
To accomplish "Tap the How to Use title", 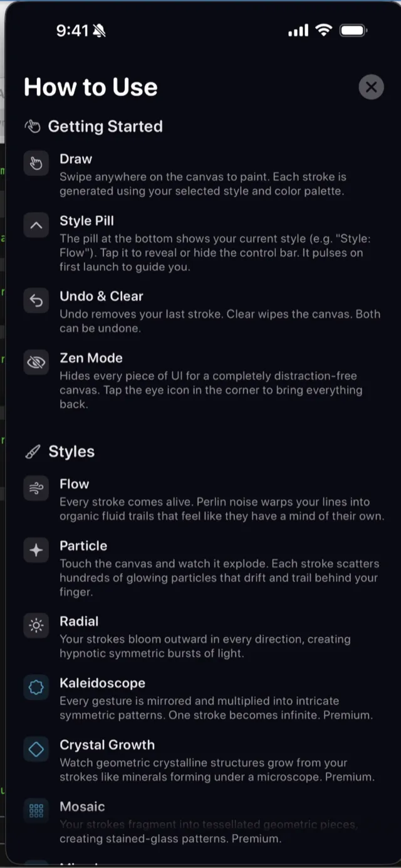I will [x=90, y=87].
